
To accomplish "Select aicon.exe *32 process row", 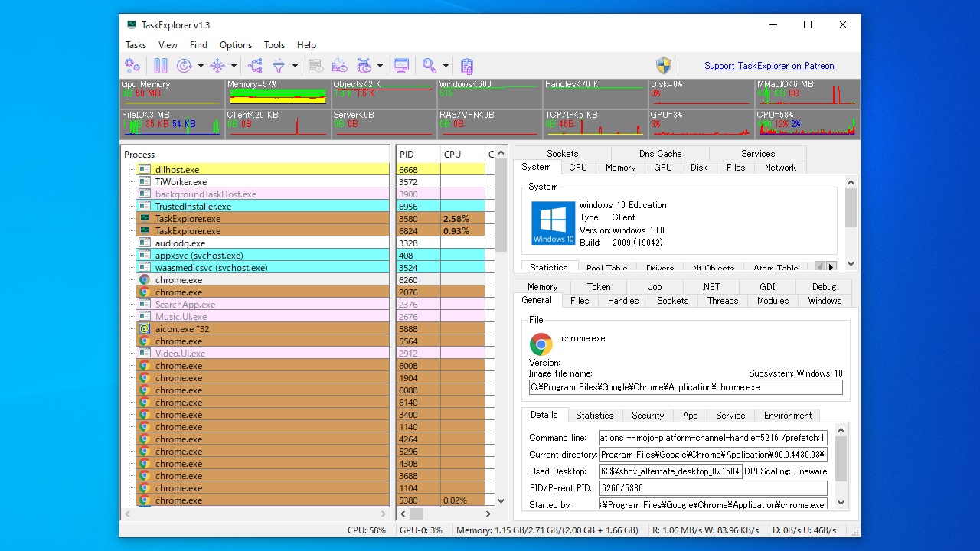I will (263, 329).
